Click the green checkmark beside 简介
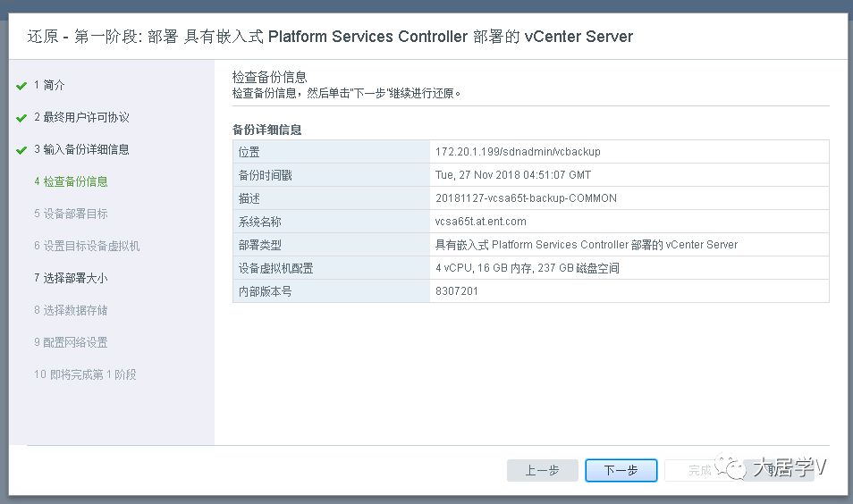This screenshot has height=504, width=853. (x=21, y=86)
